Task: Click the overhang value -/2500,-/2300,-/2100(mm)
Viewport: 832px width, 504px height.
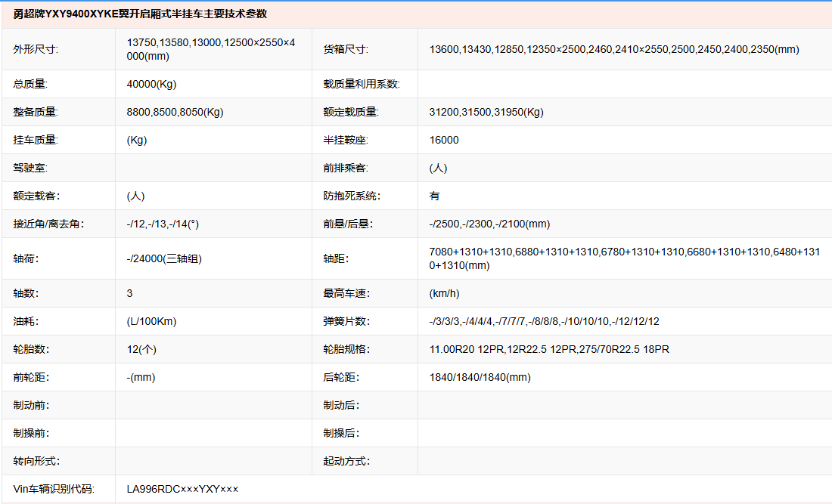Action: pos(490,224)
